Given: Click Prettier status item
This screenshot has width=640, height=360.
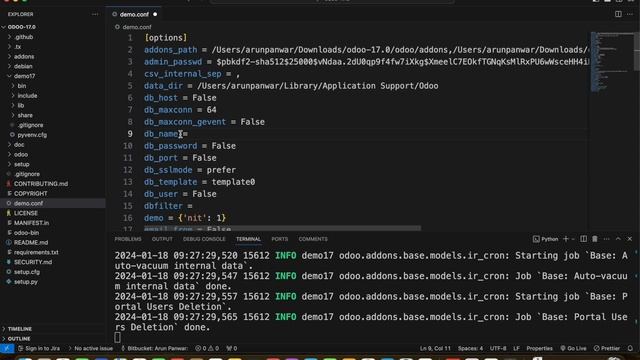Looking at the screenshot, I should pyautogui.click(x=607, y=349).
